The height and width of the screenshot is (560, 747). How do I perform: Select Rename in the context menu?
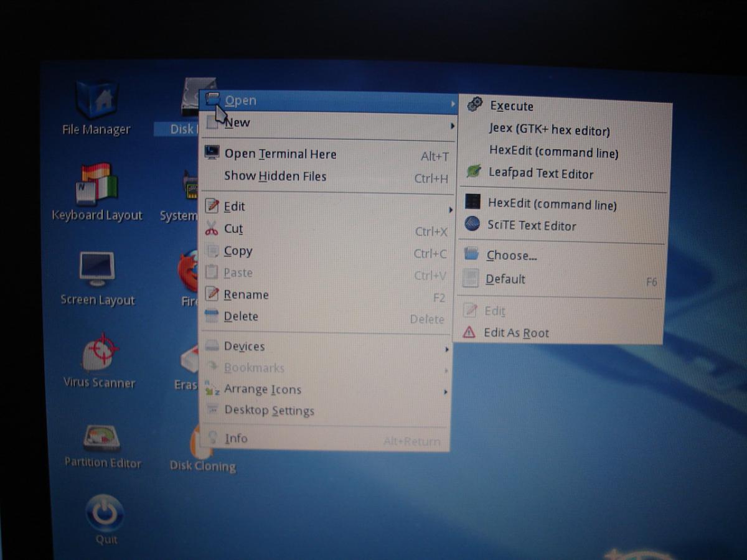(x=325, y=295)
